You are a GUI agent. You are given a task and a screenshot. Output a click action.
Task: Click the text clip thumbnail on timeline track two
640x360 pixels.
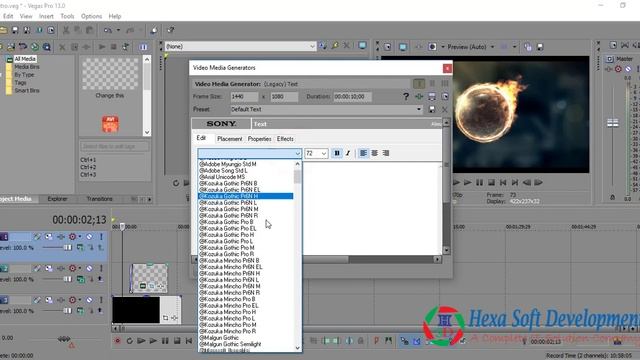point(149,278)
